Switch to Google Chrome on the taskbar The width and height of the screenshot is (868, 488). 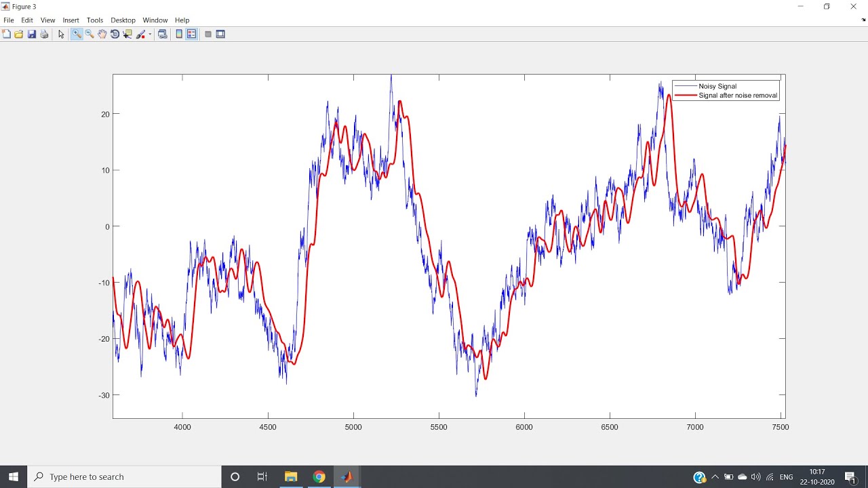pyautogui.click(x=319, y=476)
